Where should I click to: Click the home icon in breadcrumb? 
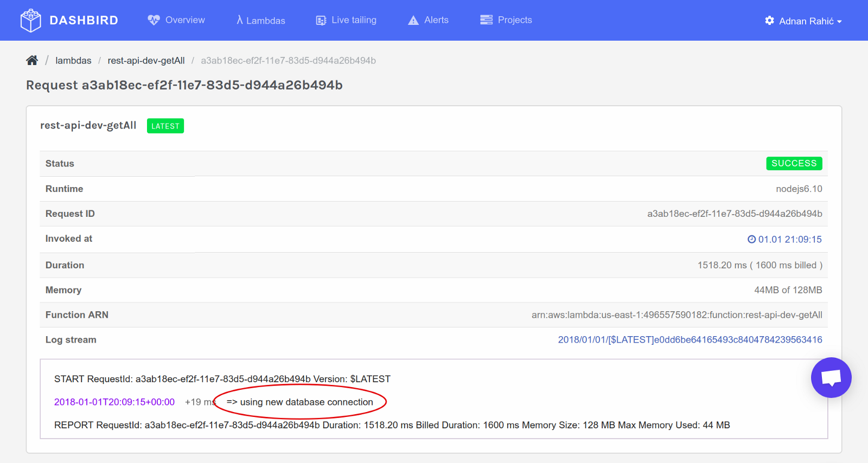click(32, 60)
